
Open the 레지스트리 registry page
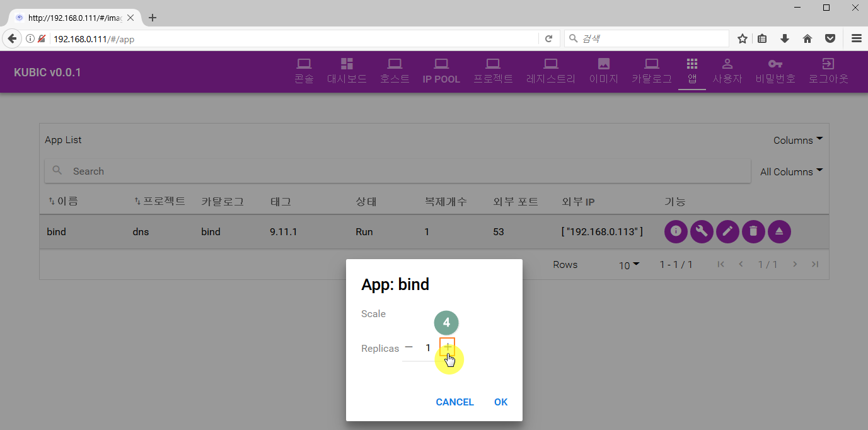click(x=551, y=71)
